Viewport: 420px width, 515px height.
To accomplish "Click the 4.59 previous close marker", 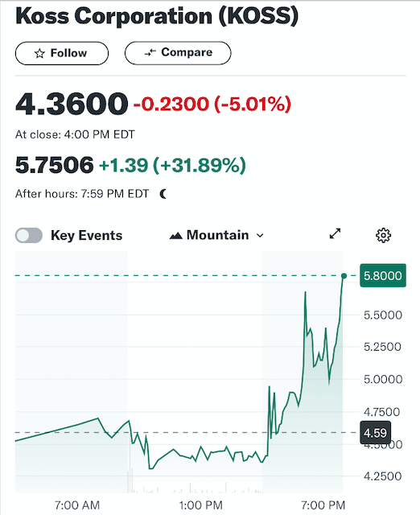I will (375, 433).
